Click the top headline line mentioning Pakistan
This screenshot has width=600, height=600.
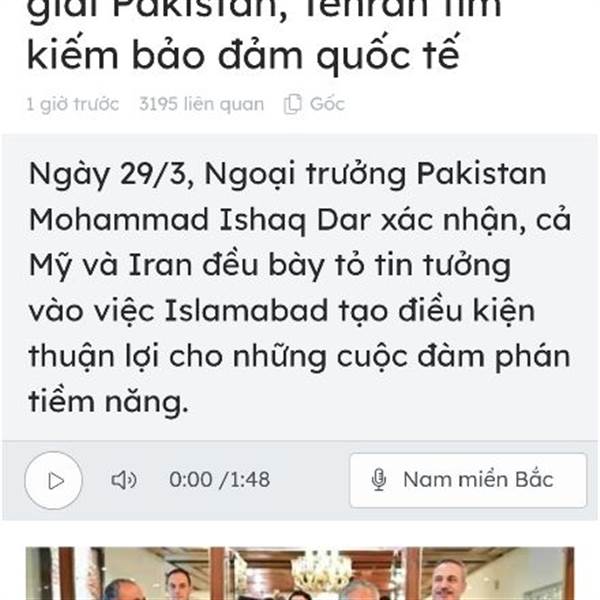click(x=264, y=9)
